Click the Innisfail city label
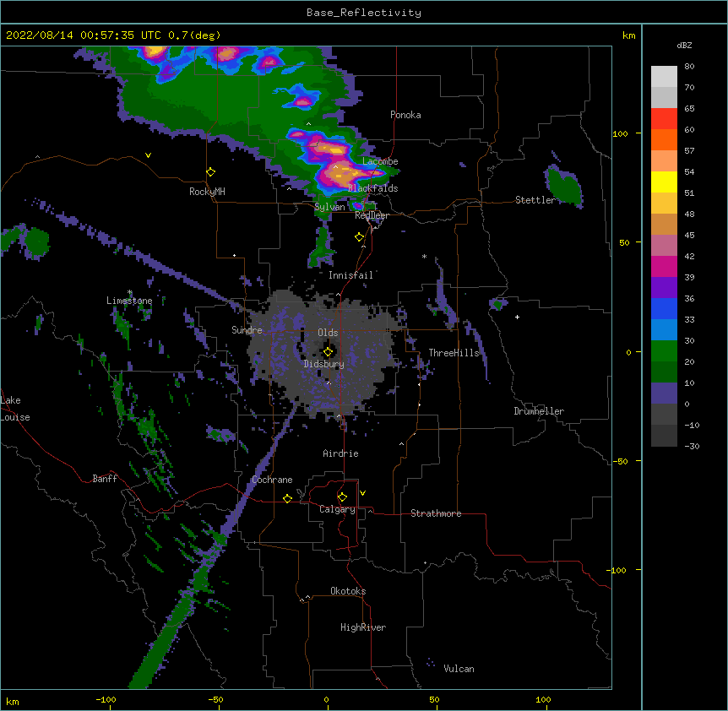 [x=350, y=275]
